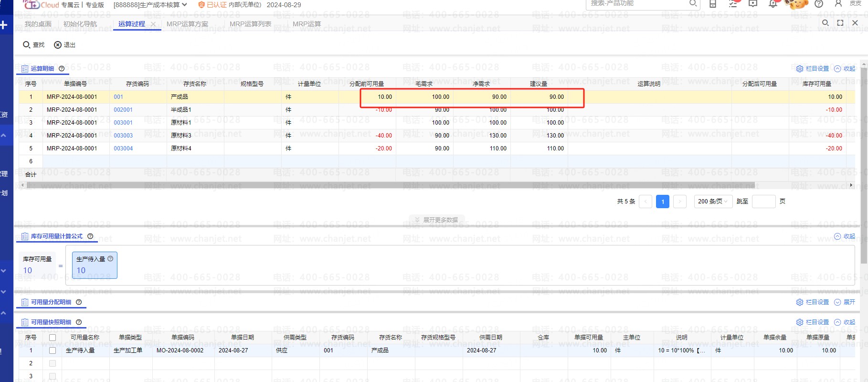
Task: Switch to the MRP运算方案 tab
Action: [x=187, y=24]
